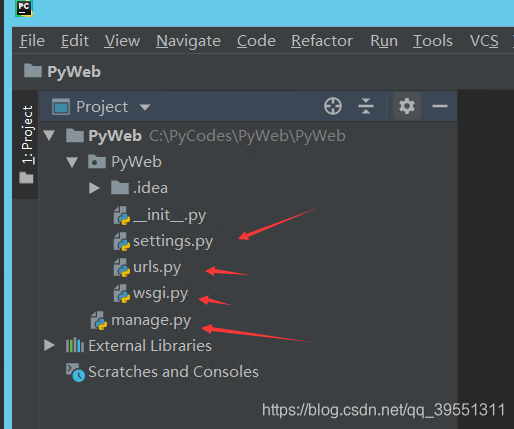
Task: Click the Project view window icon
Action: click(x=61, y=107)
